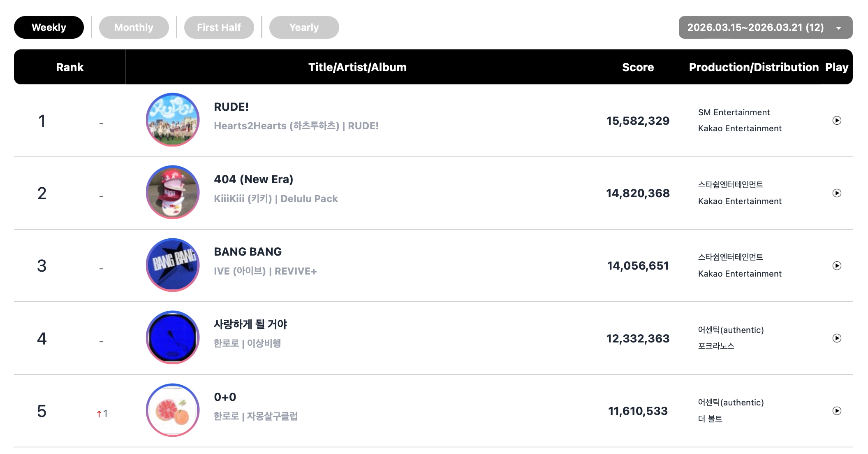The width and height of the screenshot is (868, 454).
Task: Select the blue 이상비행 album artwork
Action: click(173, 338)
